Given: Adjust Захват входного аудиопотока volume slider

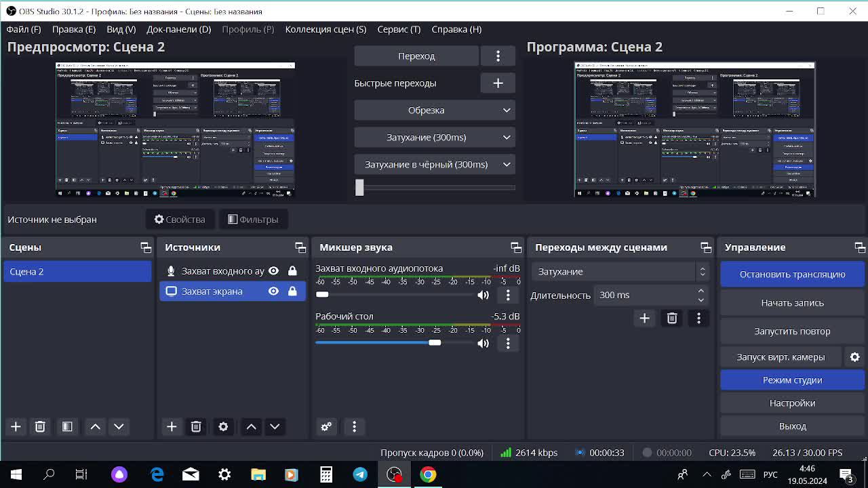Looking at the screenshot, I should pyautogui.click(x=395, y=294).
